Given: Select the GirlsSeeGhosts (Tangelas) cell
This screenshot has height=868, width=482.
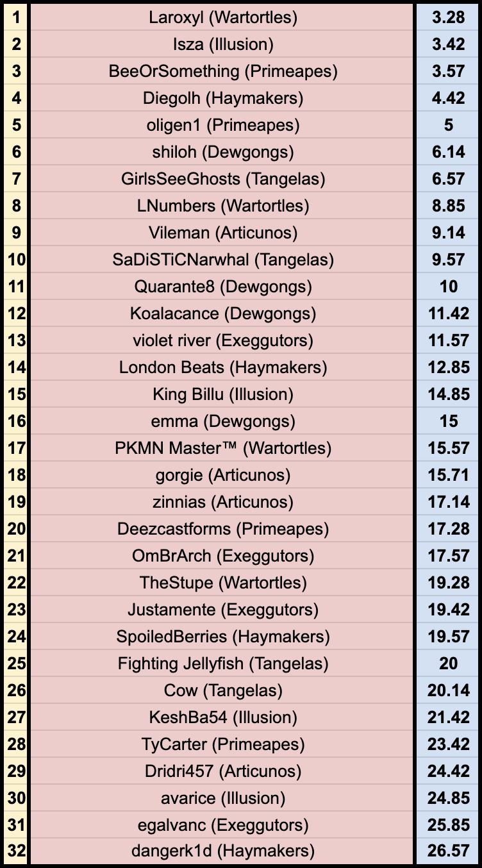Looking at the screenshot, I should pyautogui.click(x=222, y=179).
